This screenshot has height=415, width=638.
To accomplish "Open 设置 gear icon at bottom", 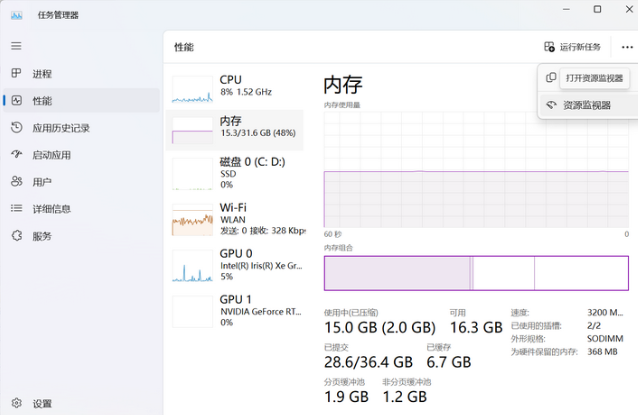I will pos(16,403).
